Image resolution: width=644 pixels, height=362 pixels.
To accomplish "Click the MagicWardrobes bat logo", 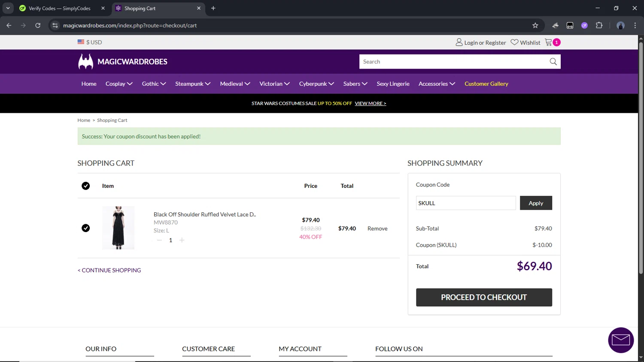I will click(x=85, y=62).
